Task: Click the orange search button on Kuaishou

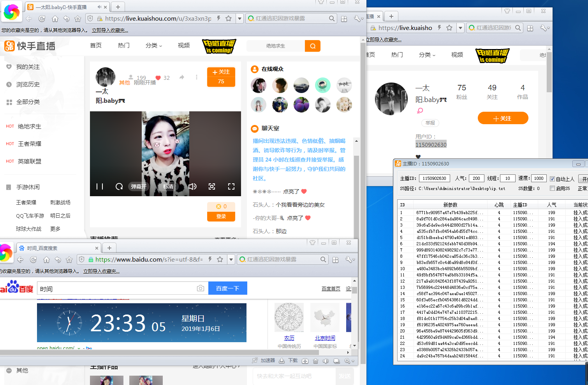Action: click(313, 46)
